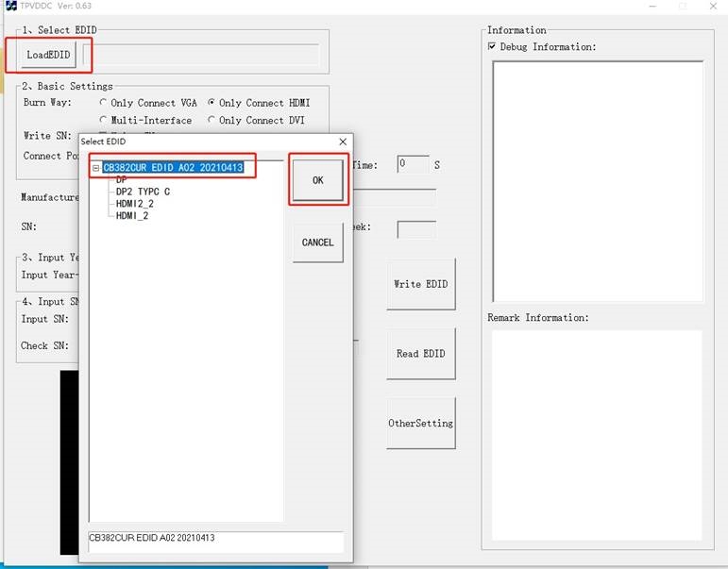Image resolution: width=728 pixels, height=569 pixels.
Task: Select the HDMI_2 tree entry
Action: (x=132, y=216)
